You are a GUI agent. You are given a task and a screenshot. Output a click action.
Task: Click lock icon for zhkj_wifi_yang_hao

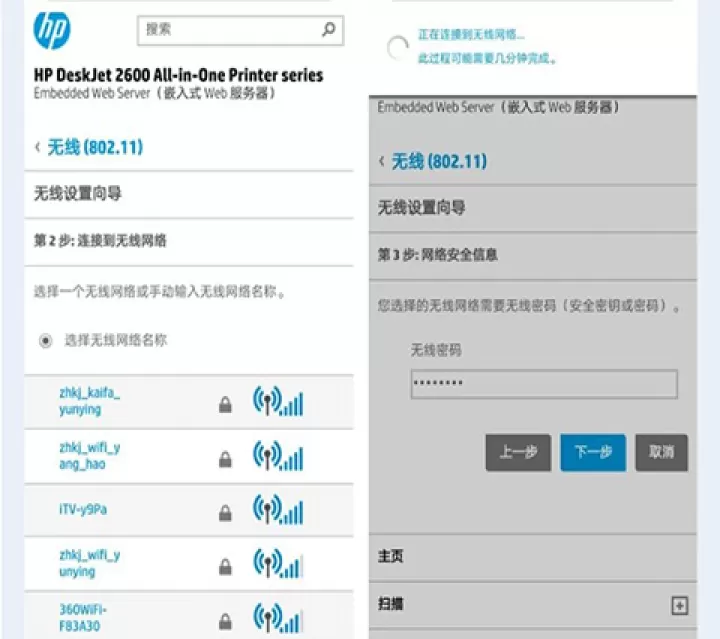(225, 459)
